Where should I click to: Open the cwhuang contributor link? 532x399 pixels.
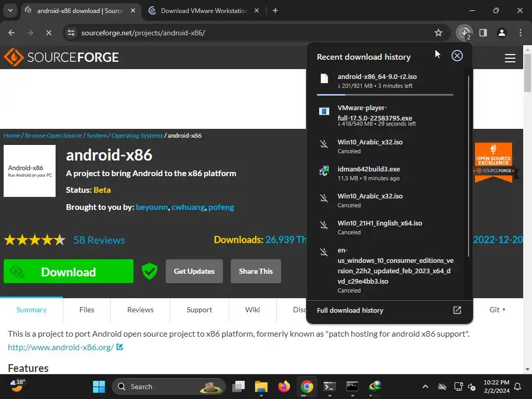point(188,207)
